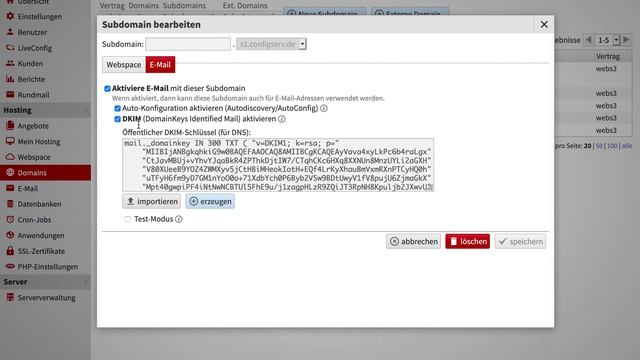The height and width of the screenshot is (360, 640).
Task: Open Berichte chart icon
Action: [10, 79]
